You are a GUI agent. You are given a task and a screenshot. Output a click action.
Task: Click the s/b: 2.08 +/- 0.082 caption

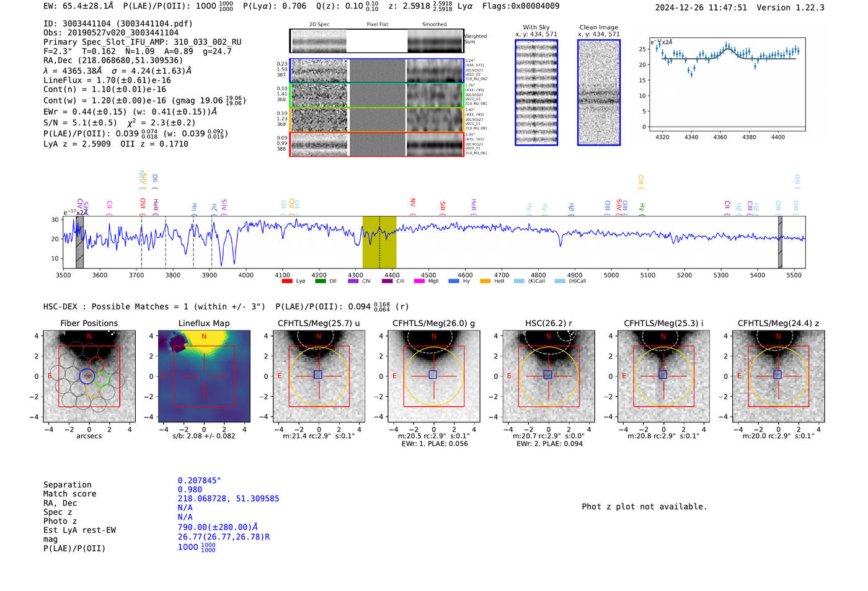pyautogui.click(x=204, y=436)
